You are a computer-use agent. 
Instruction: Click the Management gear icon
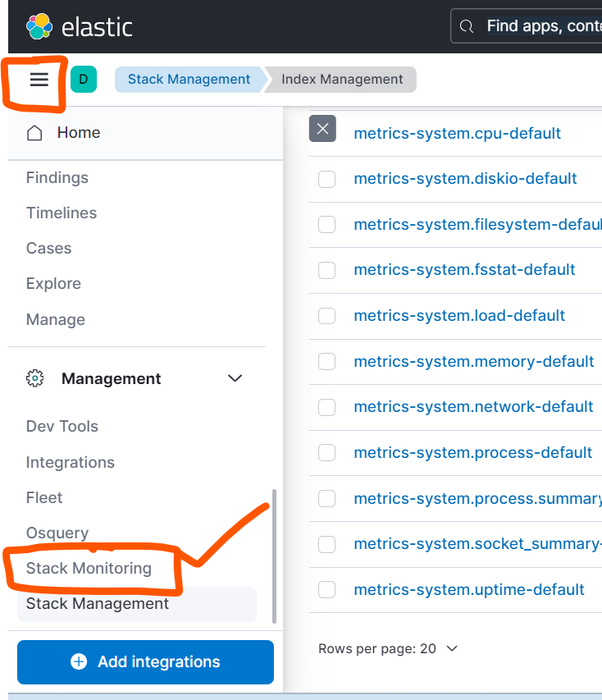[x=34, y=378]
